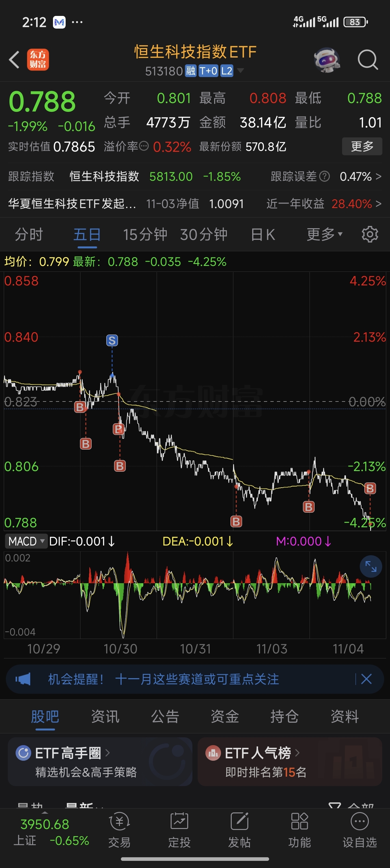Image resolution: width=390 pixels, height=868 pixels.
Task: Open 跟踪误差 0.47% detail arrow
Action: point(379,176)
